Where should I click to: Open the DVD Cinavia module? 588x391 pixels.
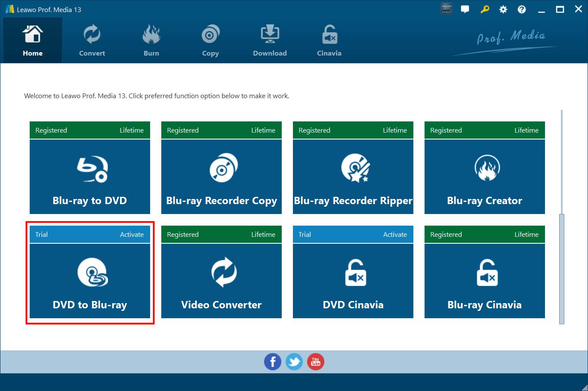tap(353, 281)
